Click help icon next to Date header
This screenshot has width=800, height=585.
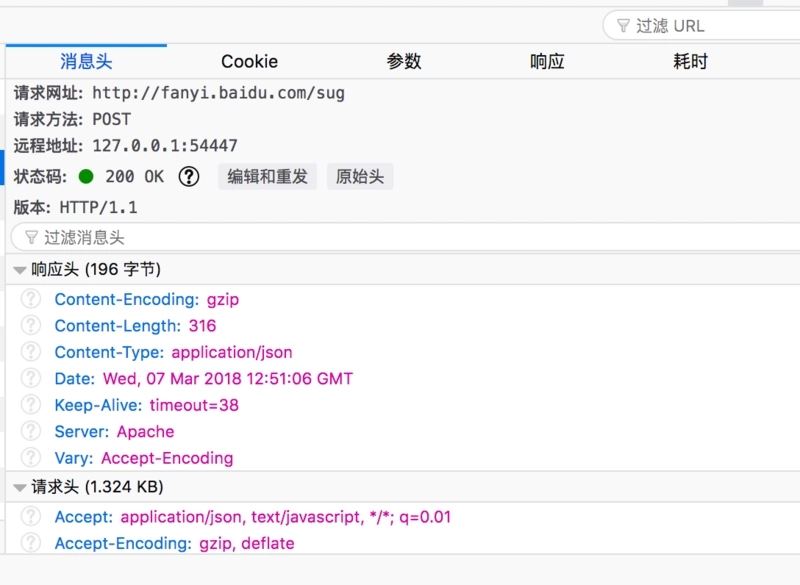coord(31,379)
